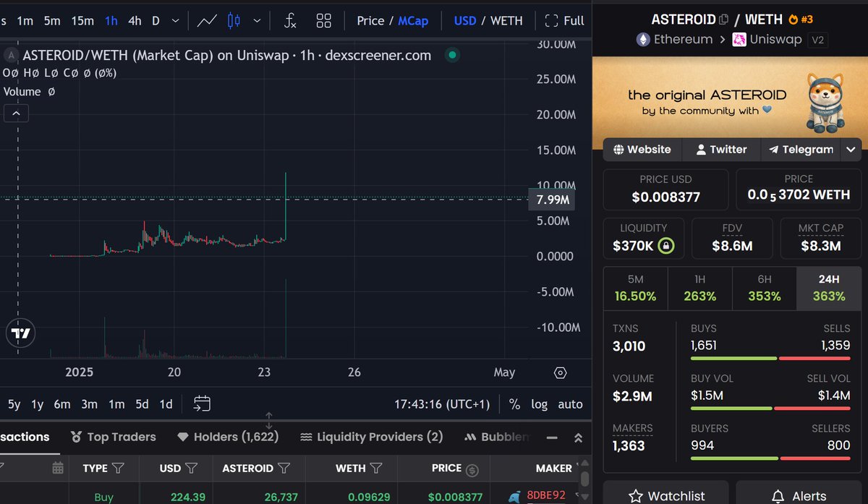Toggle auto scale on chart

570,404
